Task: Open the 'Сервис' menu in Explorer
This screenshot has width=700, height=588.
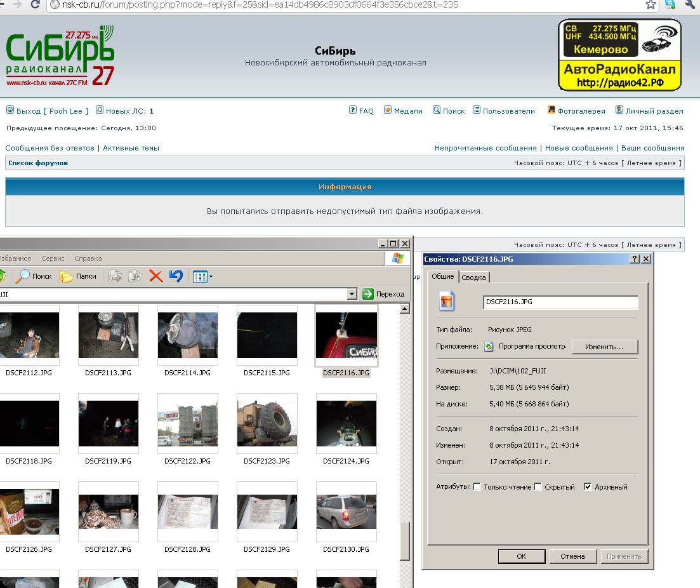Action: (53, 258)
